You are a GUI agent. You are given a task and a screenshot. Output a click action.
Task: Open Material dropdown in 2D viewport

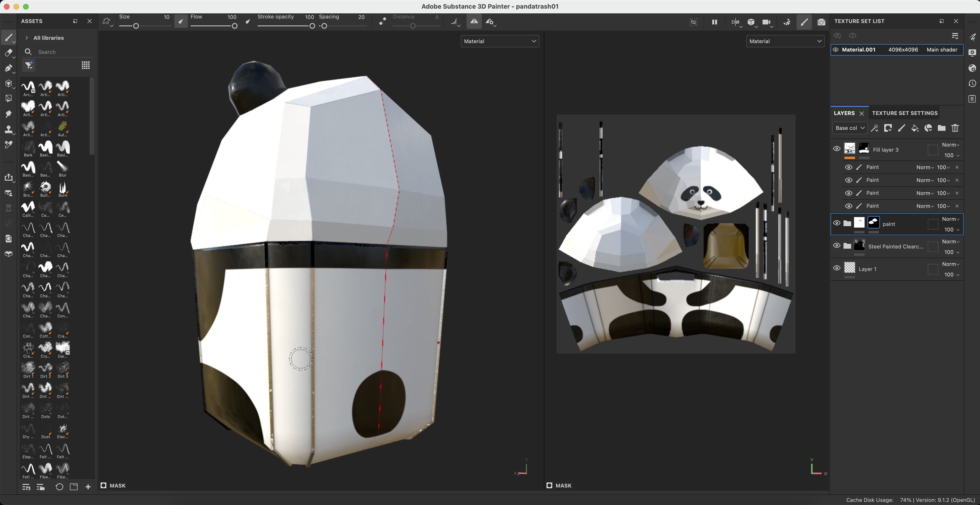point(785,41)
